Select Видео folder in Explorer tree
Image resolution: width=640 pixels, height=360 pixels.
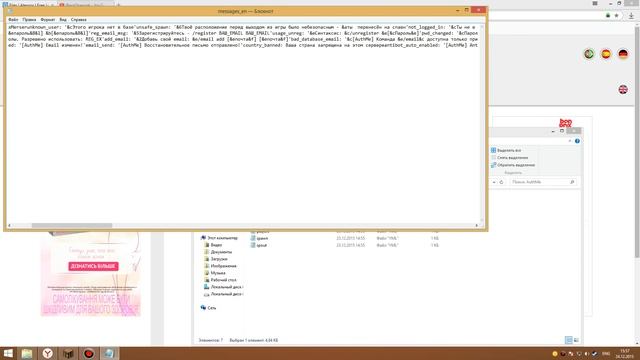[213, 245]
